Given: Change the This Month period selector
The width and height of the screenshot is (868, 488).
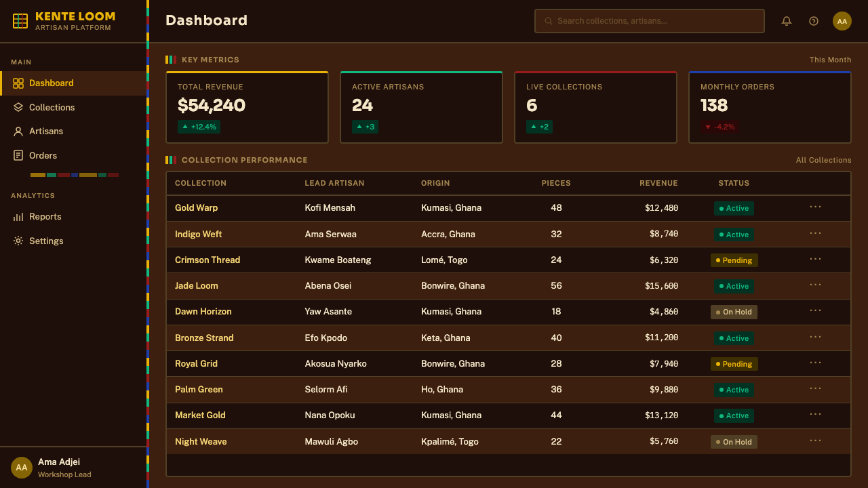Looking at the screenshot, I should coord(830,60).
